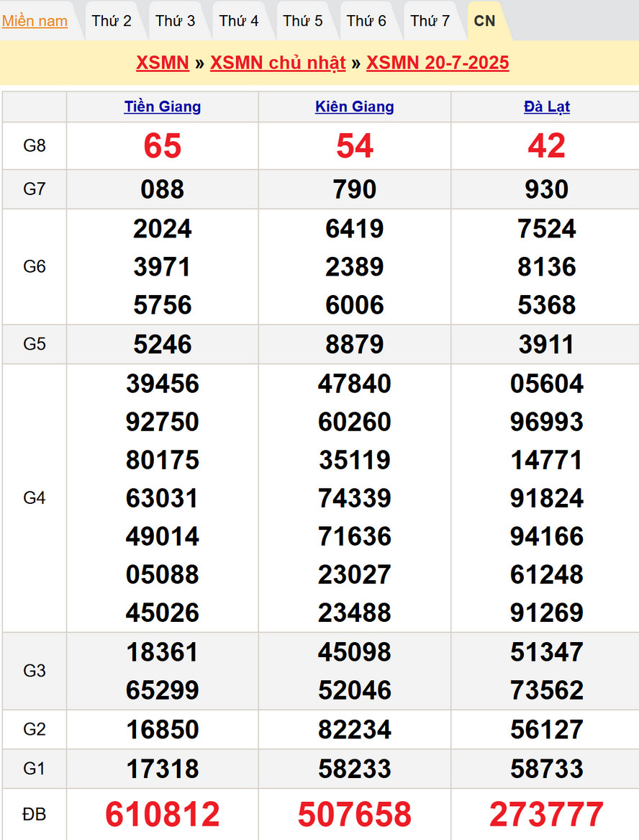Click Đà Lạt special prize 273777
Screen dimensions: 639x840
[547, 814]
